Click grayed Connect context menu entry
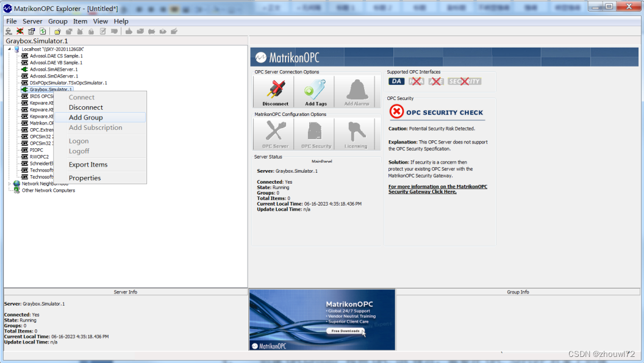This screenshot has width=644, height=363. [x=100, y=98]
